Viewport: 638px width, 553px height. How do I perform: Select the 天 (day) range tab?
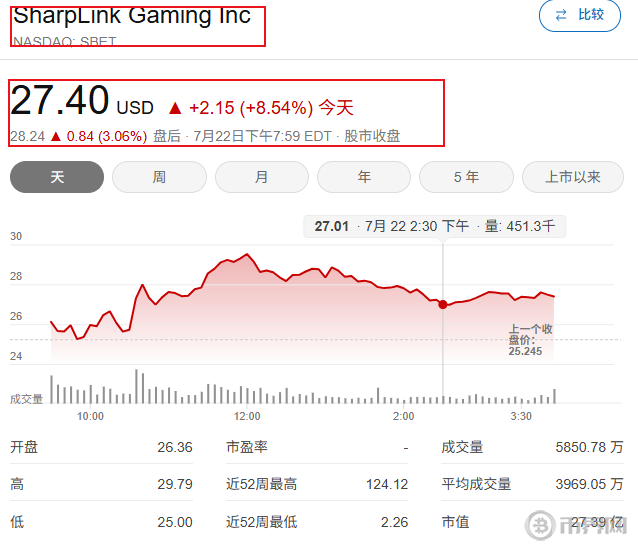[x=57, y=177]
